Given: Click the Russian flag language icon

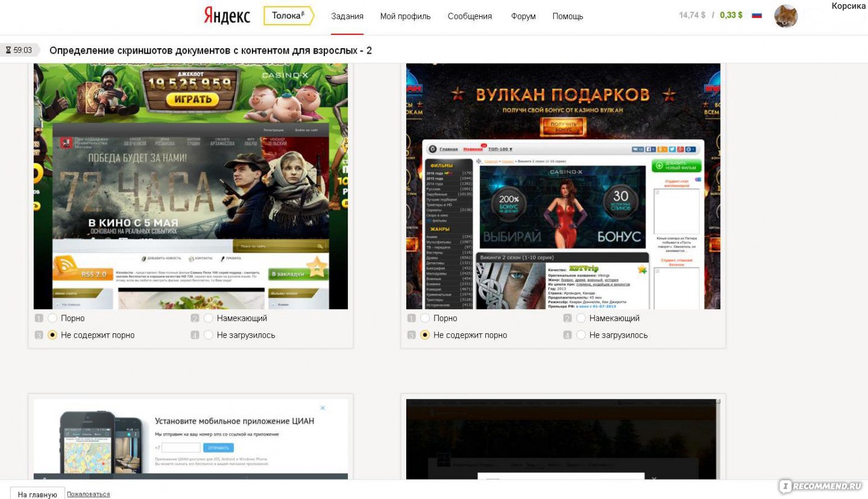Looking at the screenshot, I should (x=756, y=15).
